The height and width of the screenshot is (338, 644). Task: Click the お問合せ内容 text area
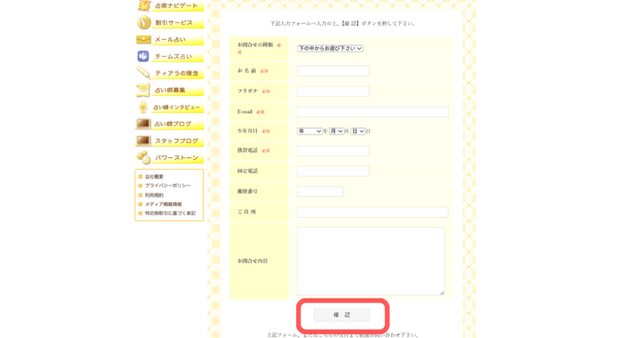pyautogui.click(x=371, y=261)
